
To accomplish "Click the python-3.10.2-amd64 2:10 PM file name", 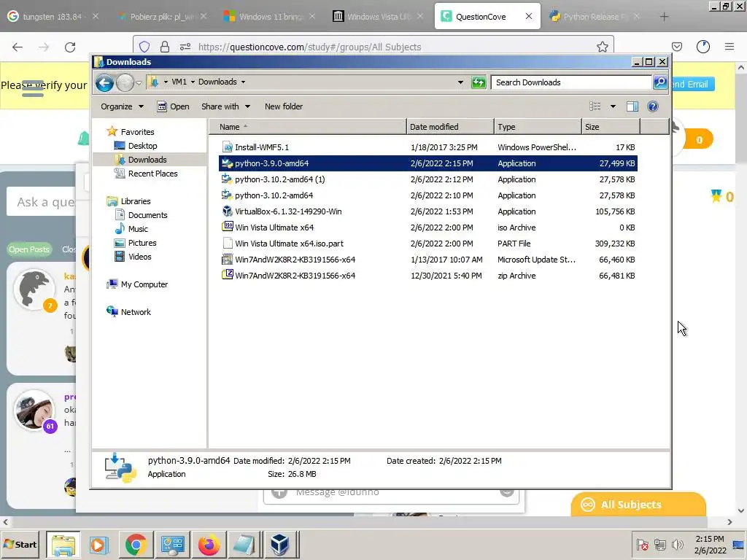I will pyautogui.click(x=274, y=195).
